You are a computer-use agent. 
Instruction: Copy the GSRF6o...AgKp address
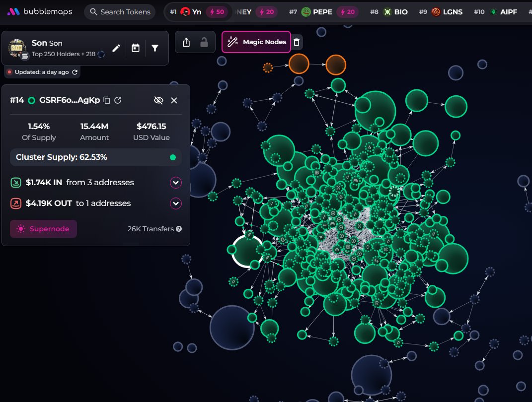click(x=106, y=100)
